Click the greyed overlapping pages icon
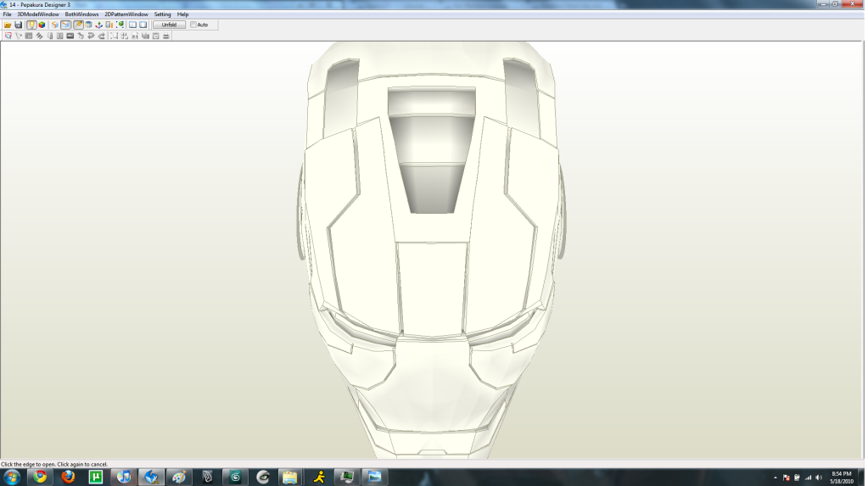Viewport: 868px width, 486px height. tap(146, 36)
